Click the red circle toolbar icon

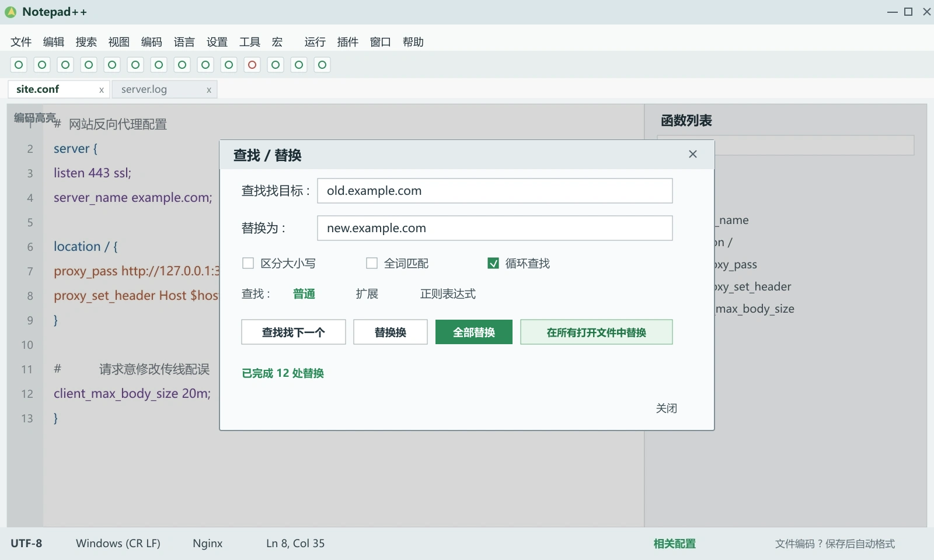[252, 65]
